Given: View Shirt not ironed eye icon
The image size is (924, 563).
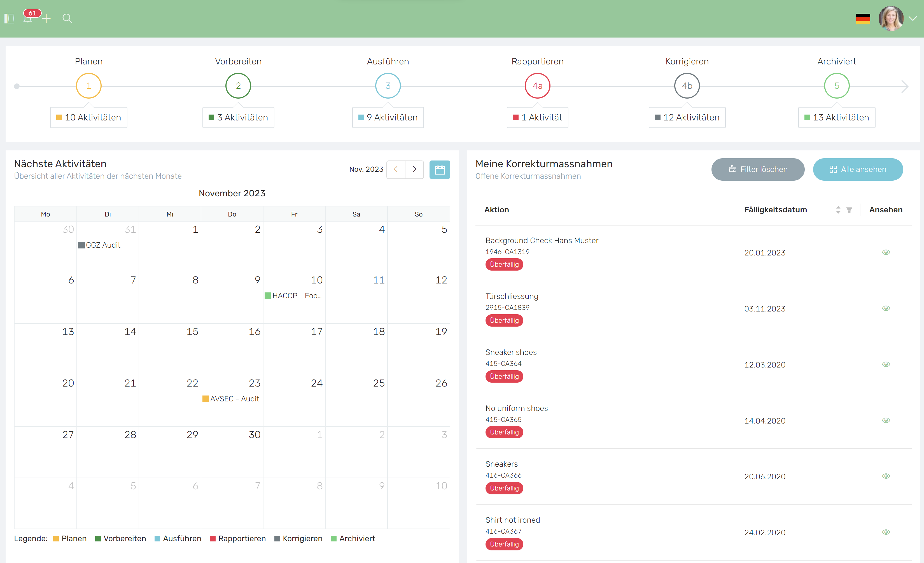Looking at the screenshot, I should (x=886, y=532).
